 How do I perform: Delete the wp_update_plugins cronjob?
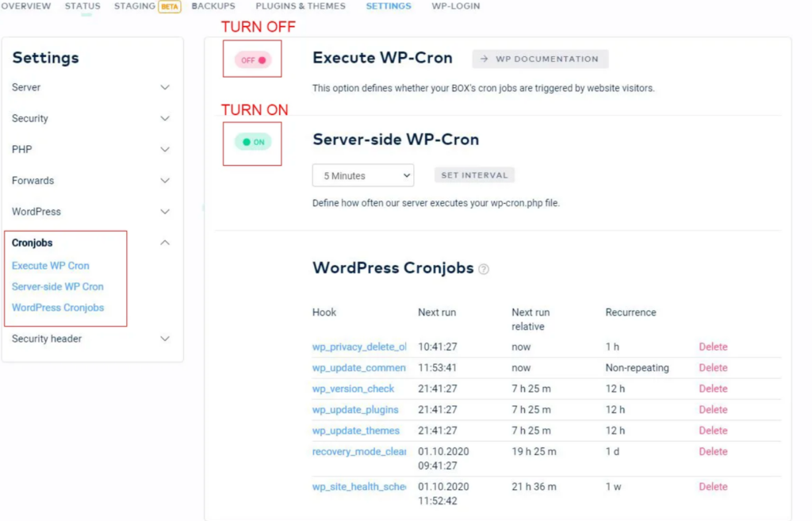(x=713, y=410)
